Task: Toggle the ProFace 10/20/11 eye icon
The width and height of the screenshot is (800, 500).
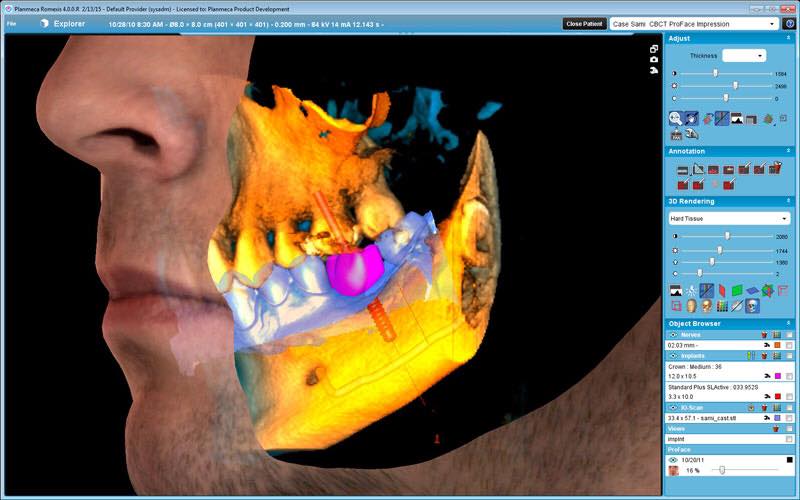Action: pyautogui.click(x=673, y=459)
